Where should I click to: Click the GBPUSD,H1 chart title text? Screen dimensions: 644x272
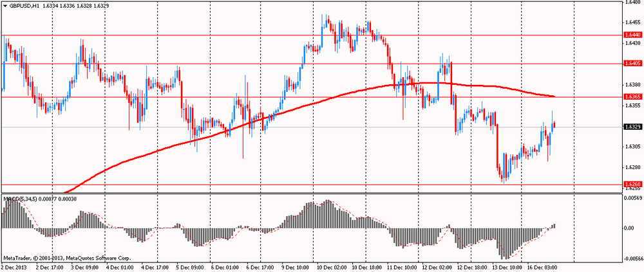point(24,7)
